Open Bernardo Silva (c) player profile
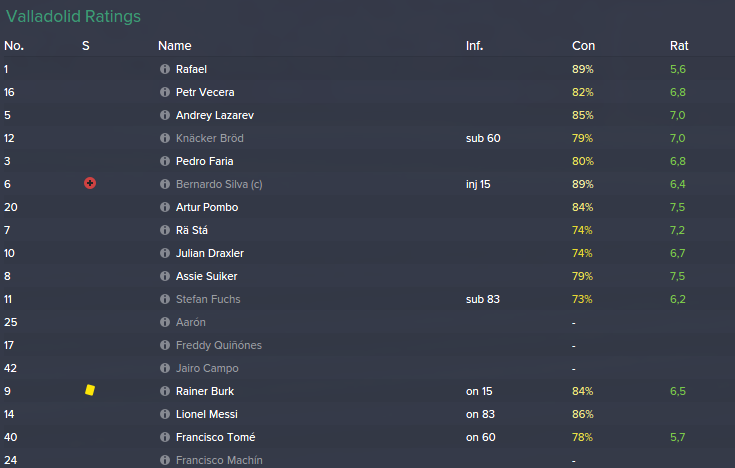 point(219,184)
